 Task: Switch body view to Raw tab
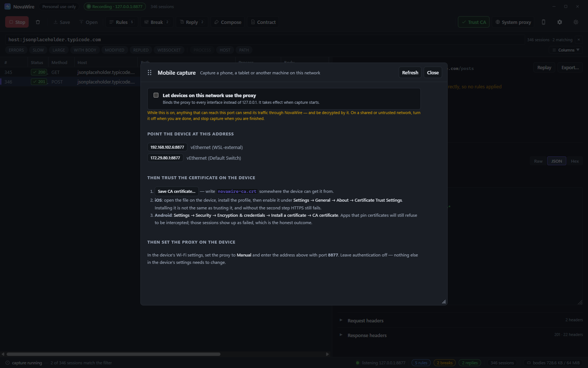click(x=538, y=161)
